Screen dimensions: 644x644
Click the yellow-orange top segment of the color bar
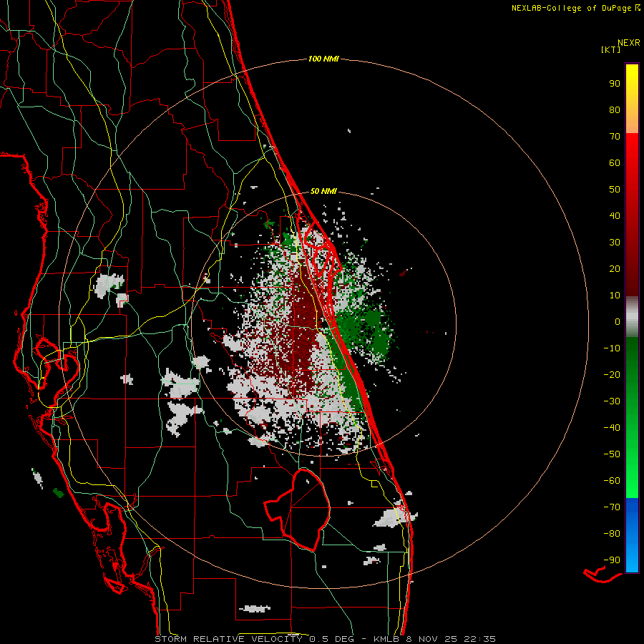click(x=632, y=99)
